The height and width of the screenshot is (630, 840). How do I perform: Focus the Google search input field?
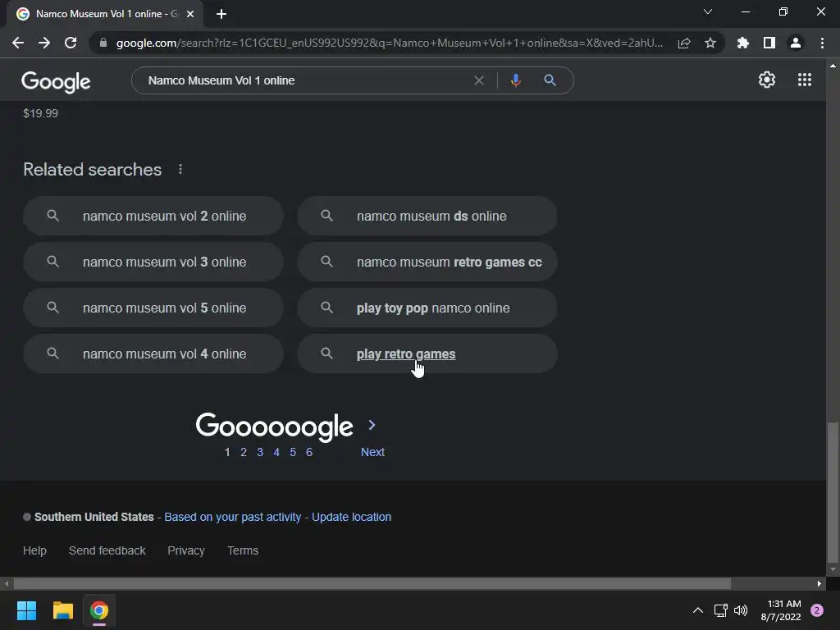tap(305, 80)
